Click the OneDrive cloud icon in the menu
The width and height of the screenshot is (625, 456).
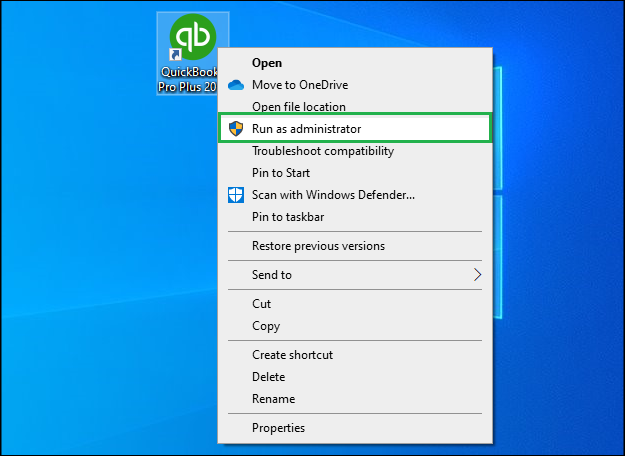coord(236,85)
